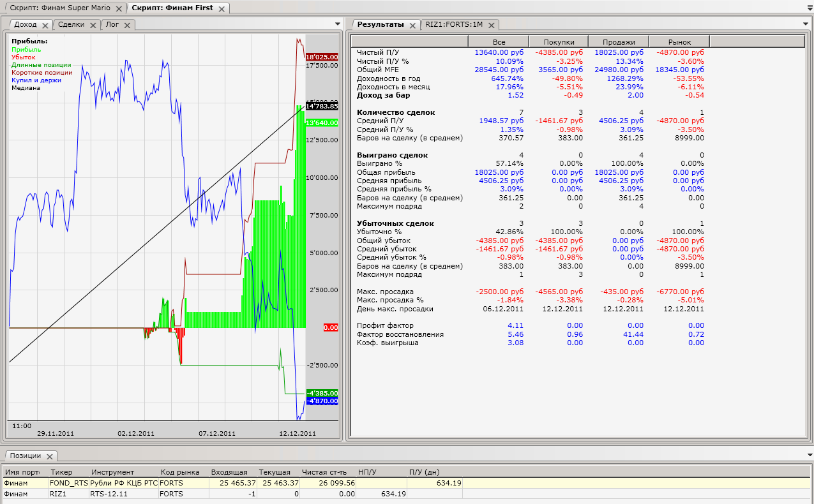
Task: Click the -4'870.00 blue value marker
Action: 322,401
